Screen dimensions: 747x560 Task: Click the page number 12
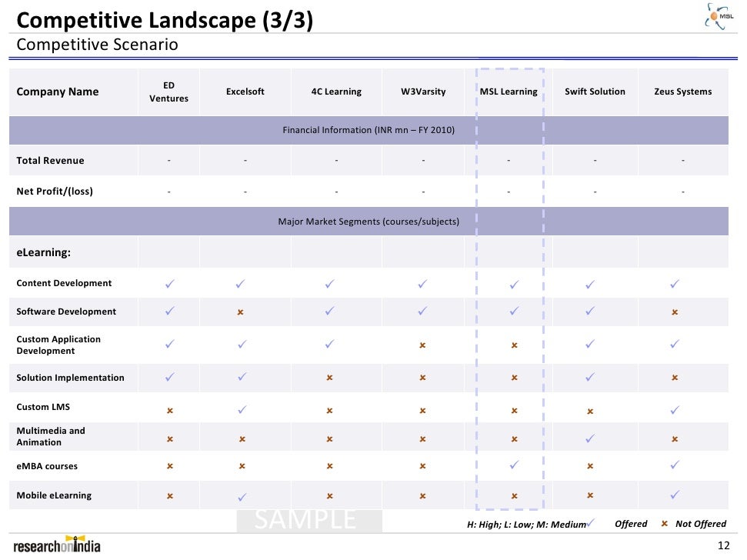point(723,545)
